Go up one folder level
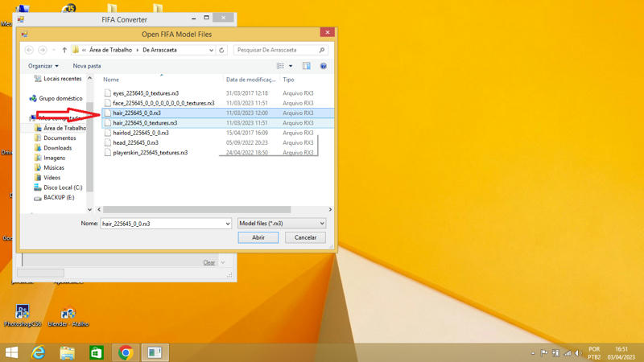The image size is (644, 362). 64,50
